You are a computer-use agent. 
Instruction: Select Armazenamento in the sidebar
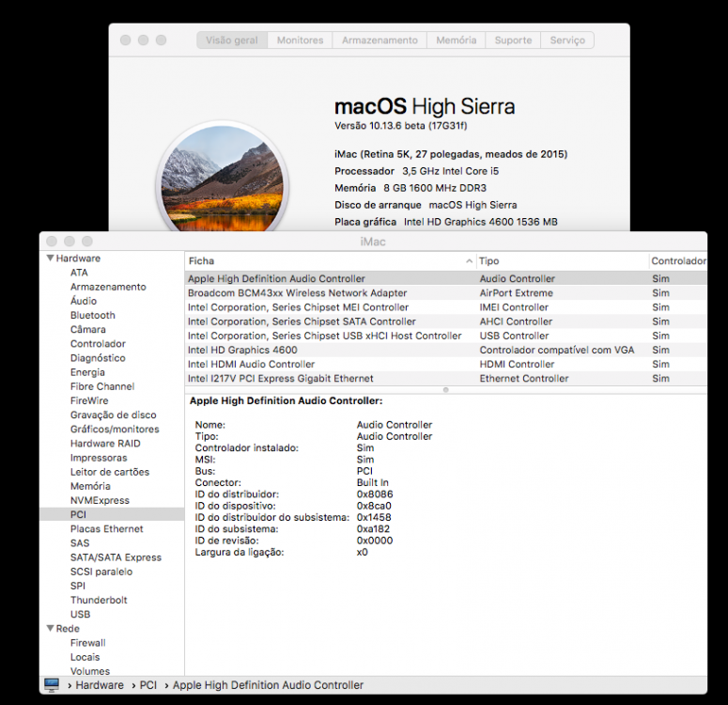point(108,287)
